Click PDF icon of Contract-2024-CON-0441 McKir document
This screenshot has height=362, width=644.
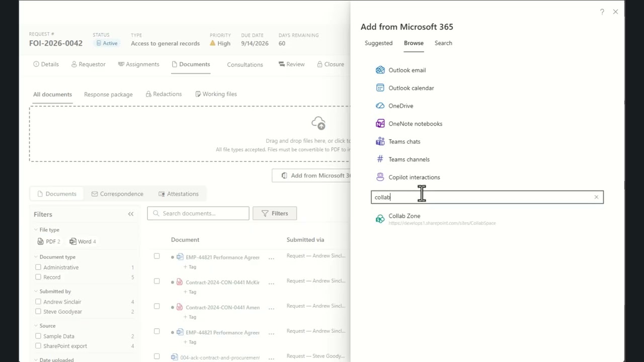180,282
